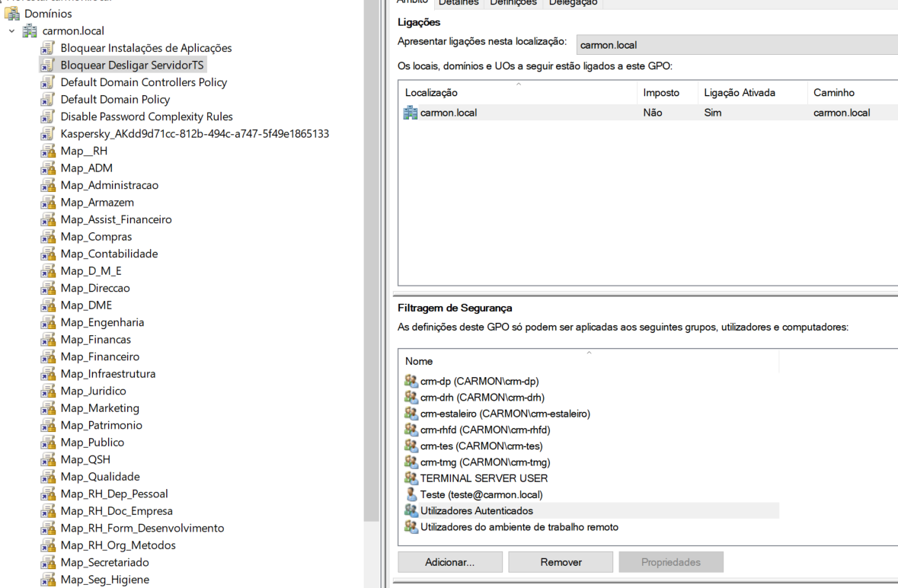Select Map_RH_Doc_Empresa in the tree
This screenshot has height=588, width=898.
(117, 511)
